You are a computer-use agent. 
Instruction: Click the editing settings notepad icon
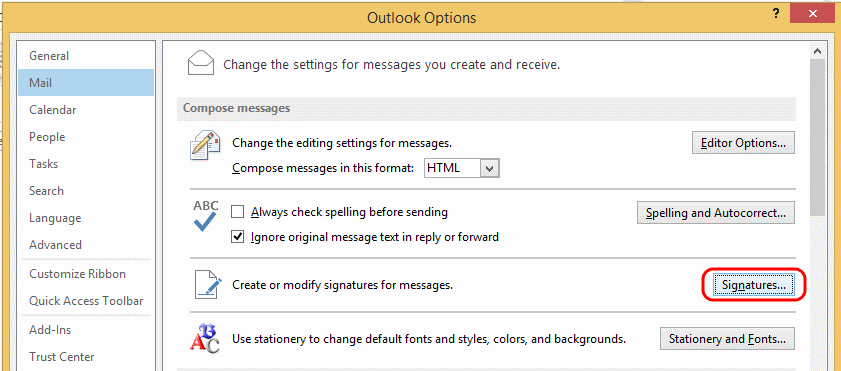click(205, 144)
